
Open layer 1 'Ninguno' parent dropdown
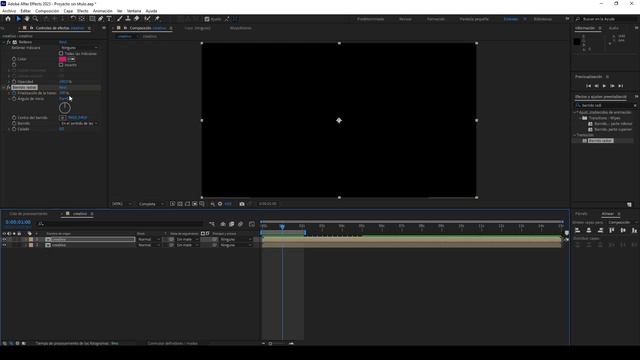(236, 240)
